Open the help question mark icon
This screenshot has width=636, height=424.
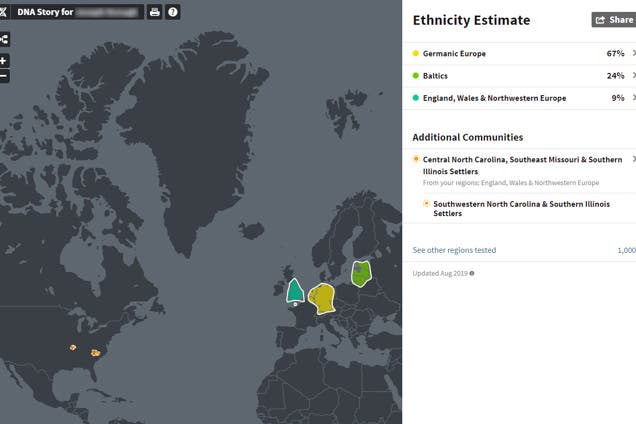[x=173, y=12]
